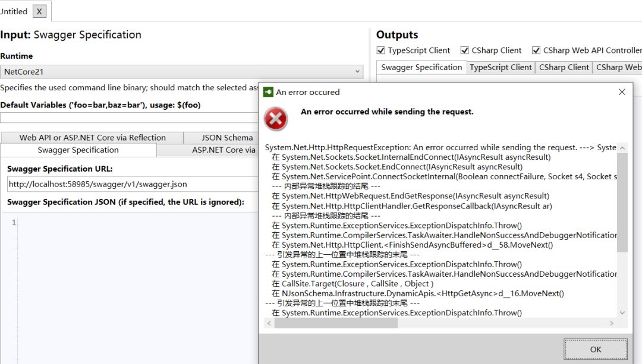The width and height of the screenshot is (642, 364).
Task: Select the Swagger Specification output tab
Action: 421,67
